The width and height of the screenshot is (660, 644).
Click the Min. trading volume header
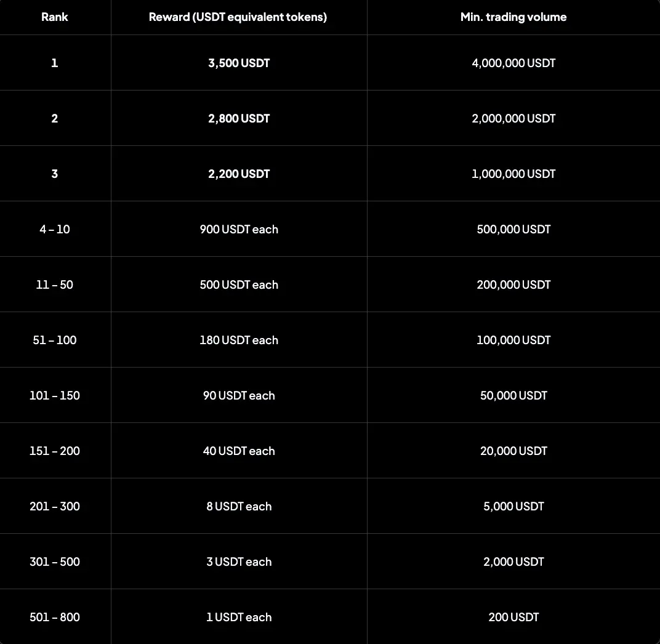(x=513, y=17)
